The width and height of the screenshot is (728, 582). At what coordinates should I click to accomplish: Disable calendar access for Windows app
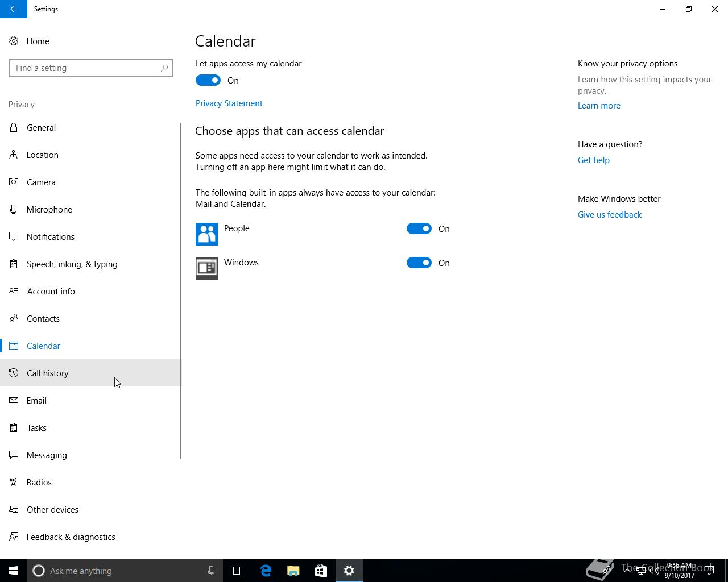tap(419, 263)
